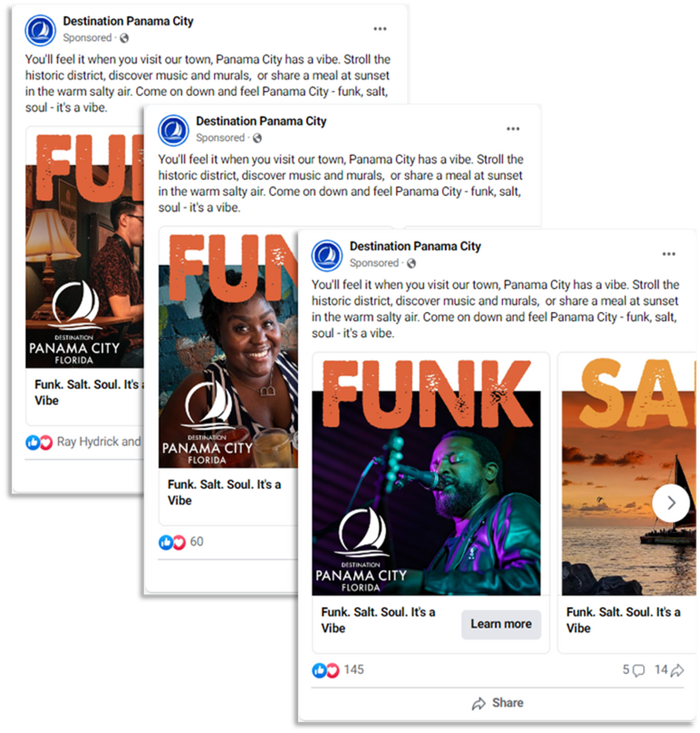Viewport: 700px width, 733px height.
Task: Click the profile avatar on the front post
Action: coord(327,255)
